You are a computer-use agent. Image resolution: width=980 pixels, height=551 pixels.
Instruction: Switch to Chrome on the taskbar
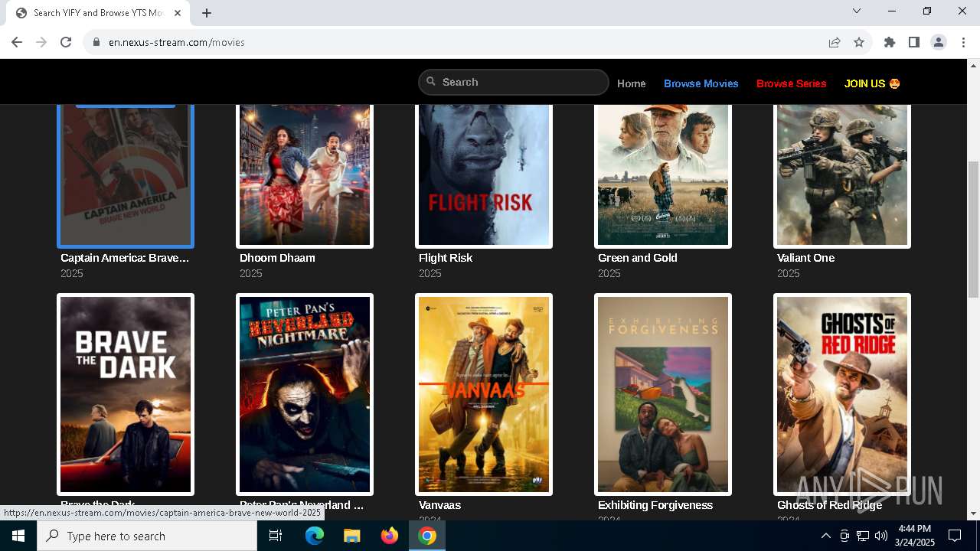click(427, 536)
